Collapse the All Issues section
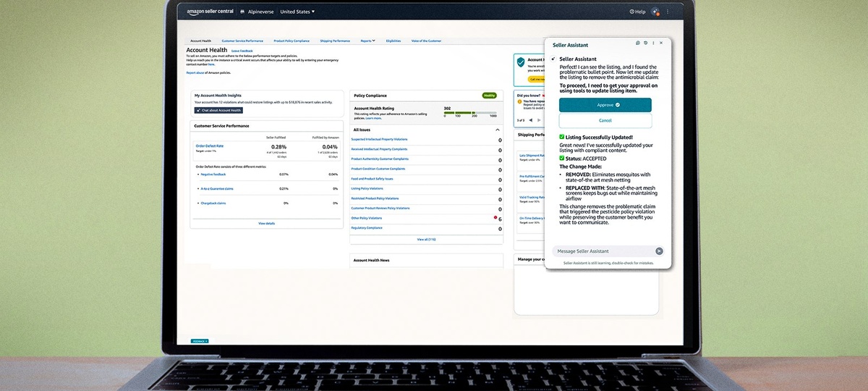Screen dimensions: 868x391 click(498, 130)
